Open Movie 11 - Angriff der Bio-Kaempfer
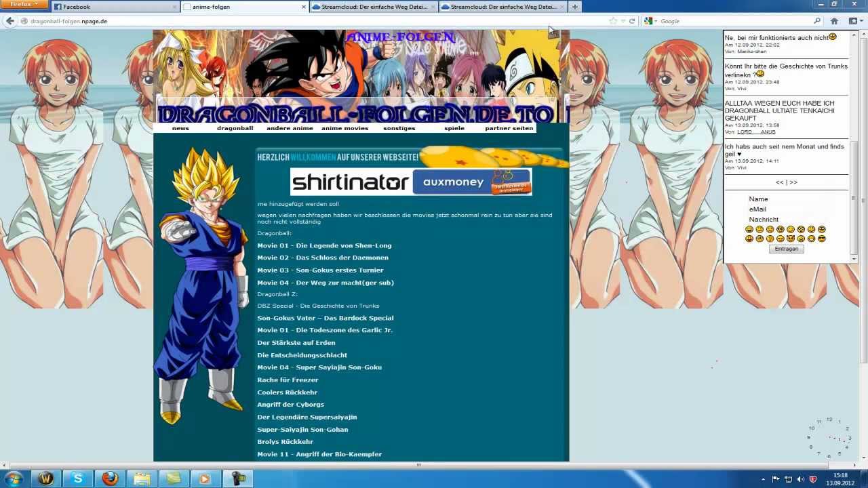The image size is (868, 488). [319, 454]
